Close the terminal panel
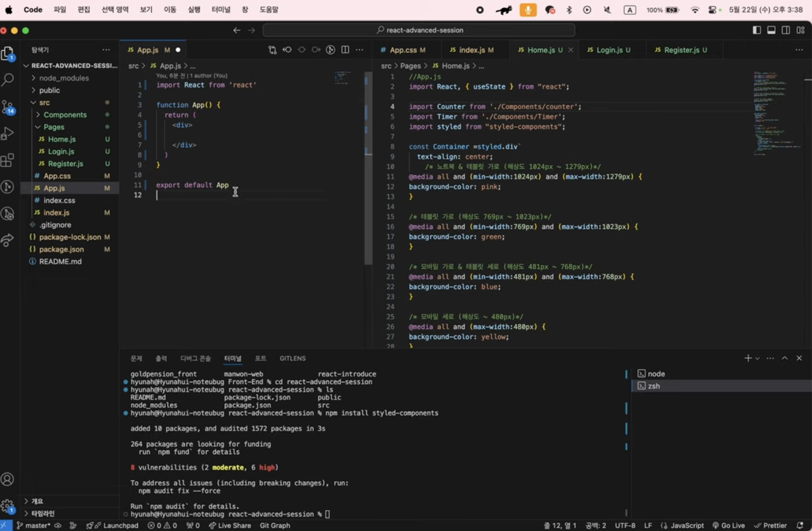The height and width of the screenshot is (531, 812). coord(799,358)
